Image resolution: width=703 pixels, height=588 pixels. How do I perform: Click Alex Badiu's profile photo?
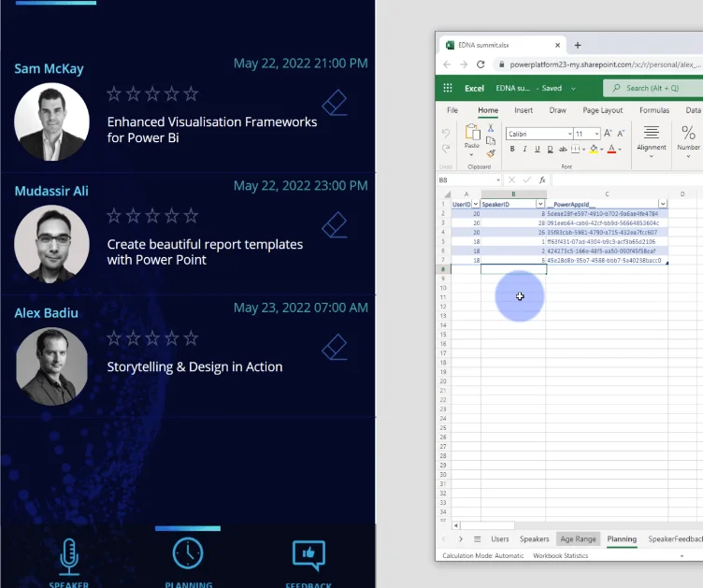coord(51,366)
